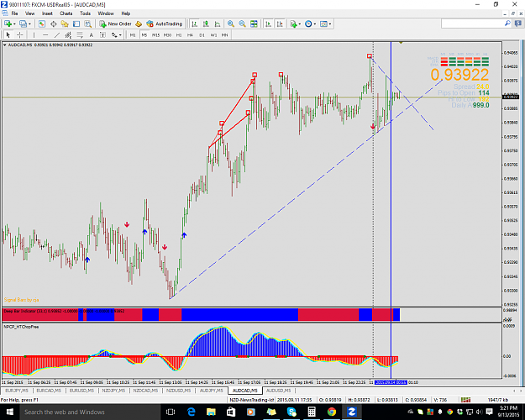Toggle the Terminal window icon
The width and height of the screenshot is (525, 420).
76,24
